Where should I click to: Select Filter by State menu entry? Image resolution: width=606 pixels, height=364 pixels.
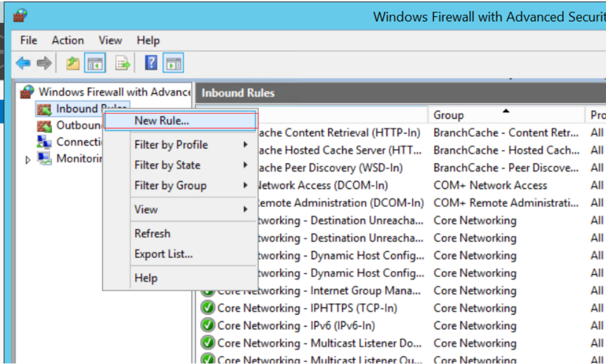pyautogui.click(x=180, y=165)
